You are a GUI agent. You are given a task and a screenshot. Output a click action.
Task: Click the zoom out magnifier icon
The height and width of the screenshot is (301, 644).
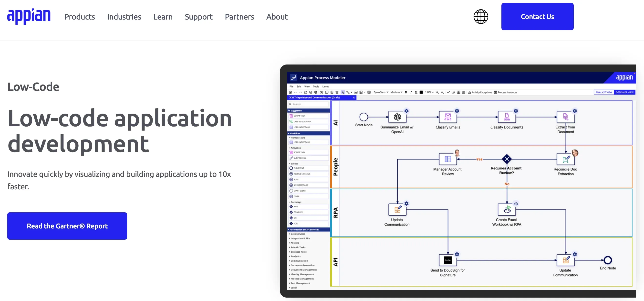tap(437, 92)
